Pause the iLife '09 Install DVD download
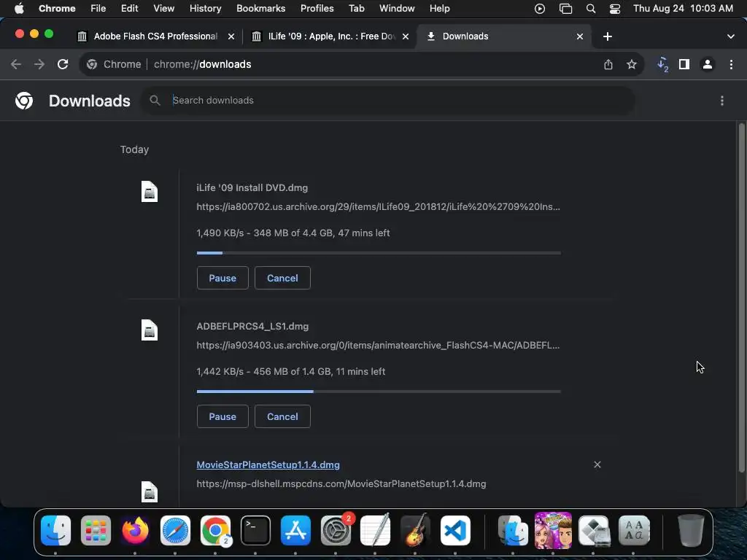Screen dimensions: 747x560 point(222,278)
